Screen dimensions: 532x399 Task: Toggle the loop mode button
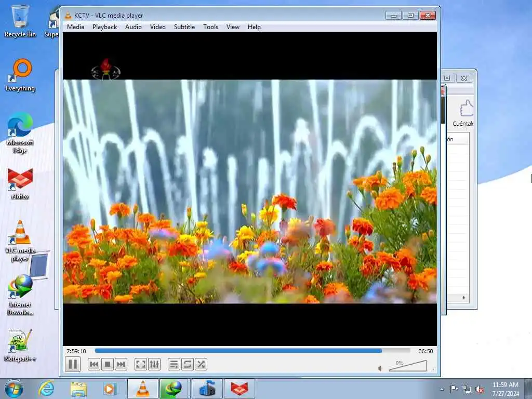[x=187, y=364]
